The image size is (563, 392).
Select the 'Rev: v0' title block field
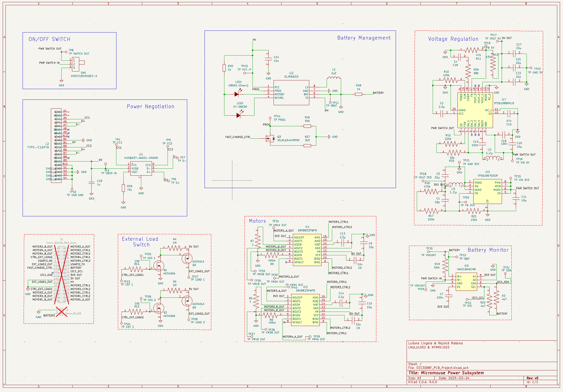coord(532,378)
